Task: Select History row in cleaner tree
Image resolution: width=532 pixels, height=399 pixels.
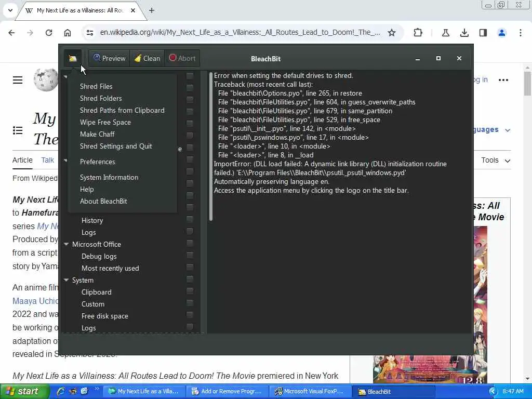Action: [92, 220]
